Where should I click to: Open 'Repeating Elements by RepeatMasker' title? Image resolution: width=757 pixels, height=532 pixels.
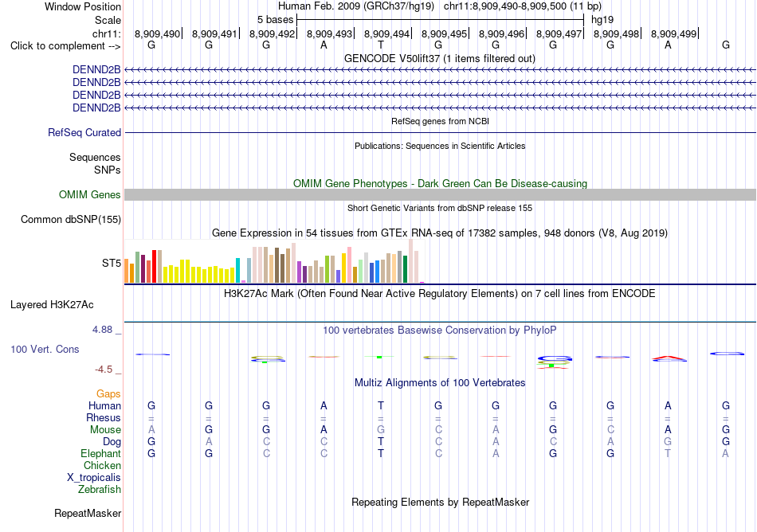pos(440,502)
